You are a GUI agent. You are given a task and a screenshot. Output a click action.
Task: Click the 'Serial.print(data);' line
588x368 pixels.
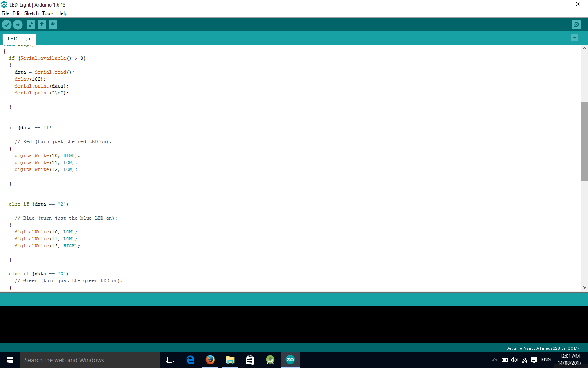(42, 86)
